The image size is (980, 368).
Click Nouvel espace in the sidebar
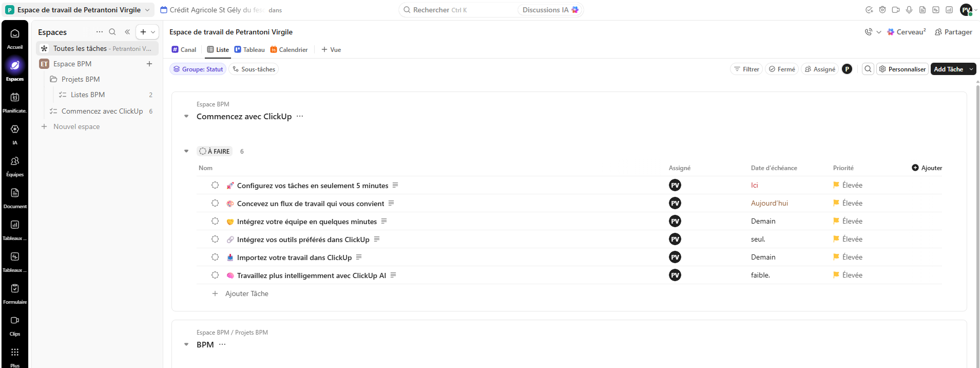click(x=71, y=126)
